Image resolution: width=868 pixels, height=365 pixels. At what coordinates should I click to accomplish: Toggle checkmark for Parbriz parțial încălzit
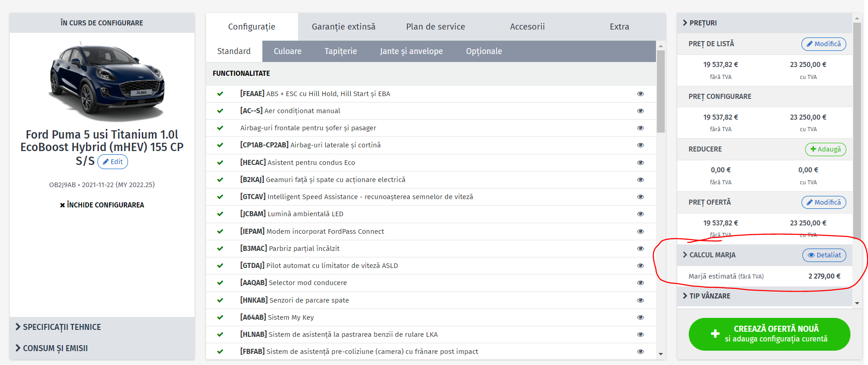click(x=220, y=249)
